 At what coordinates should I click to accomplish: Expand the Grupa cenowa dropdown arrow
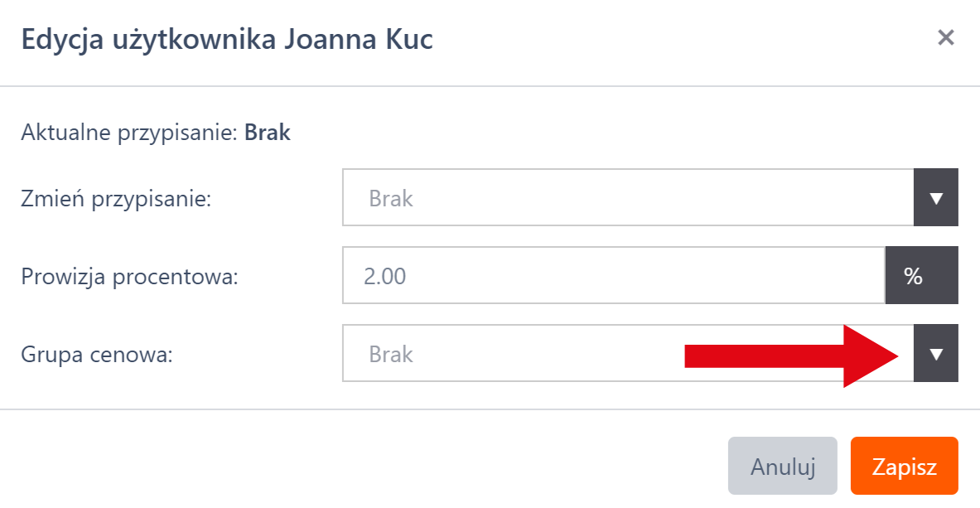click(936, 354)
